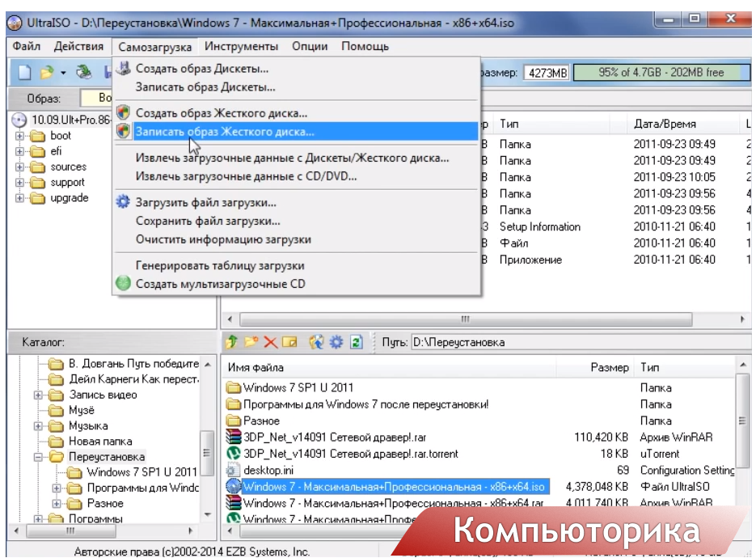756x558 pixels.
Task: Click the red X delete icon
Action: click(271, 342)
